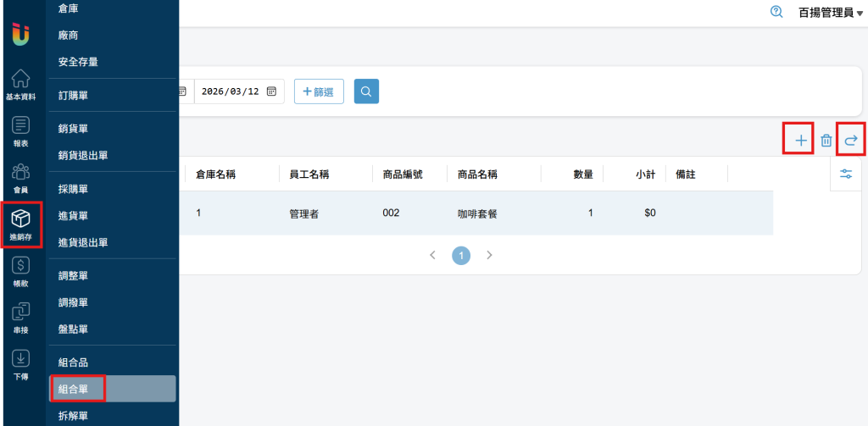Open the 報表 sidebar icon
The height and width of the screenshot is (426, 868).
point(21,131)
